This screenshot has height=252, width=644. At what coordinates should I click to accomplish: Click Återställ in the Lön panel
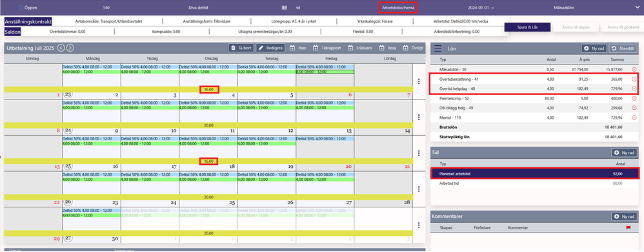pyautogui.click(x=624, y=48)
